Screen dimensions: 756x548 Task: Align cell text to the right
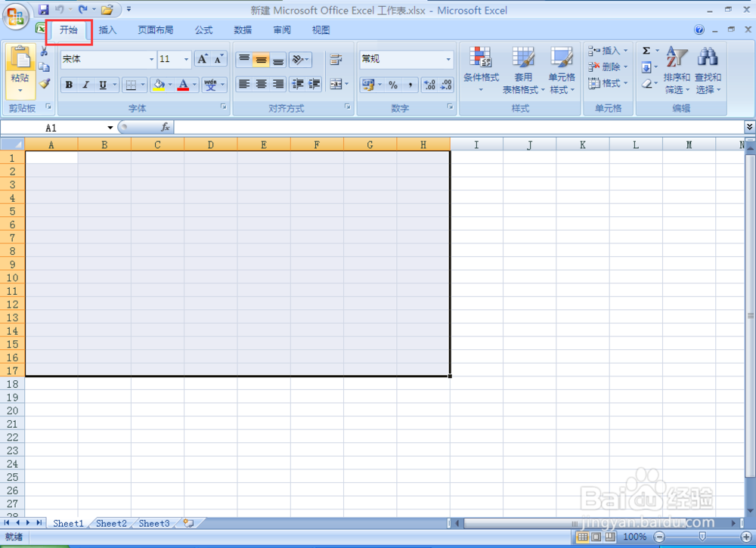click(x=277, y=85)
